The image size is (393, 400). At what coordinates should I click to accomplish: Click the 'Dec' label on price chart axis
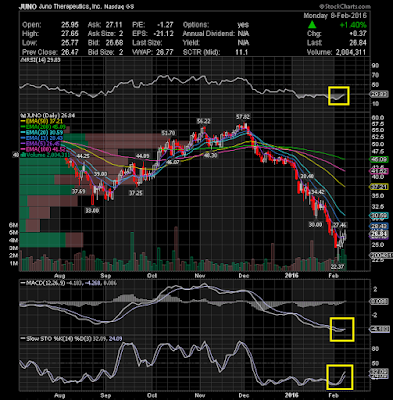[244, 276]
